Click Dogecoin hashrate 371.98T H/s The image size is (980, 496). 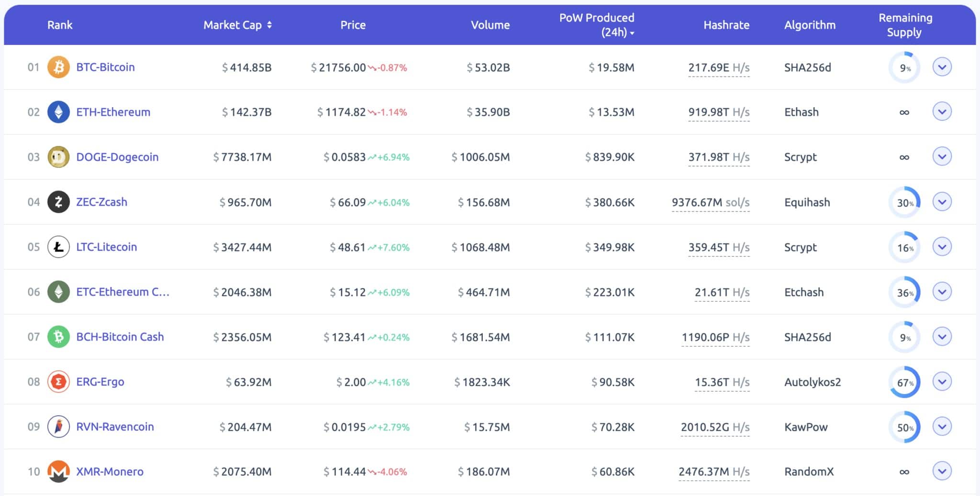click(x=719, y=157)
